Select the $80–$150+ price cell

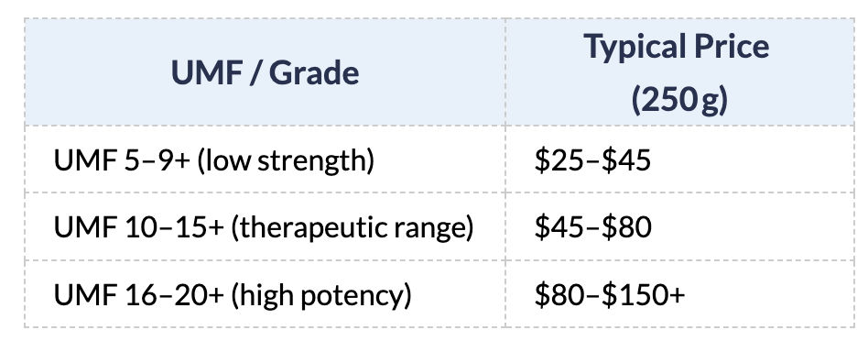[x=679, y=293]
